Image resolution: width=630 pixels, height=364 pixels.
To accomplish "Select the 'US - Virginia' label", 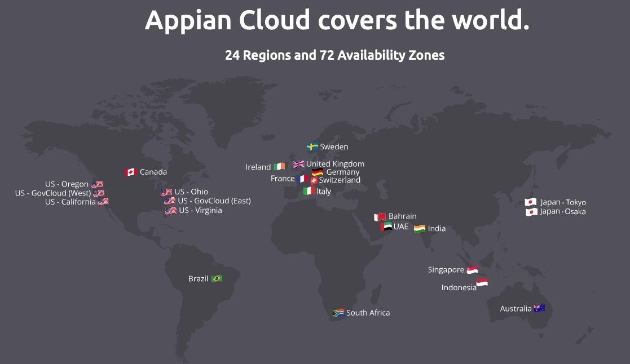I will (x=200, y=210).
